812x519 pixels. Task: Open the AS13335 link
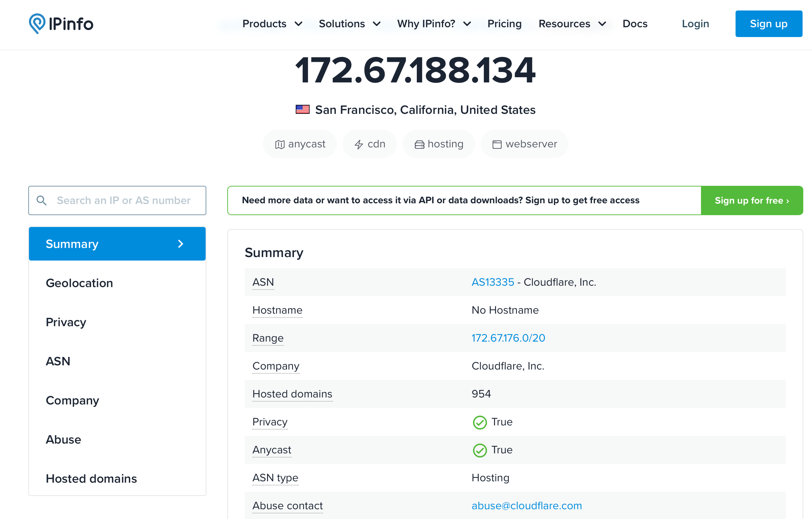coord(493,282)
